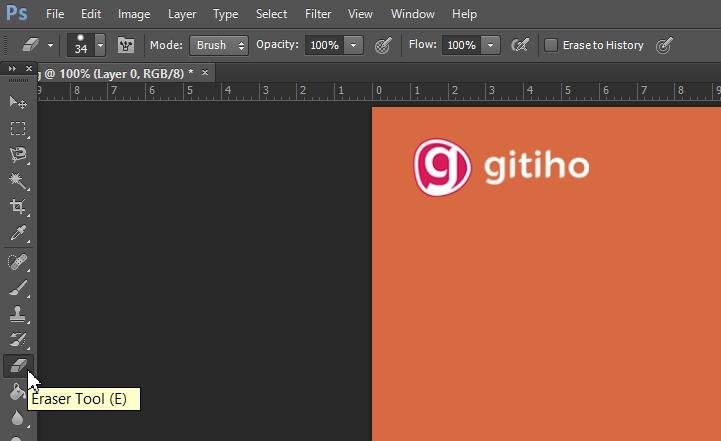Open the Mode Brush dropdown
The height and width of the screenshot is (441, 721).
point(219,45)
